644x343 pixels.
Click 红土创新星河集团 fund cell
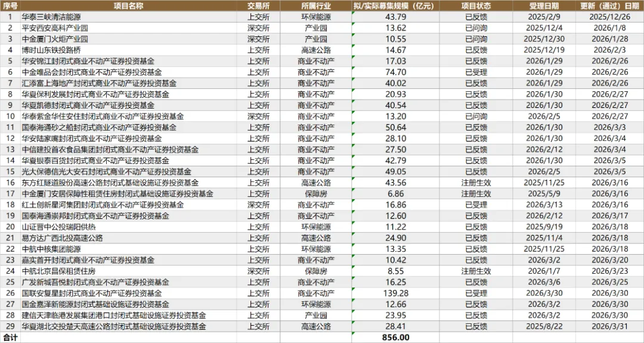pyautogui.click(x=129, y=205)
